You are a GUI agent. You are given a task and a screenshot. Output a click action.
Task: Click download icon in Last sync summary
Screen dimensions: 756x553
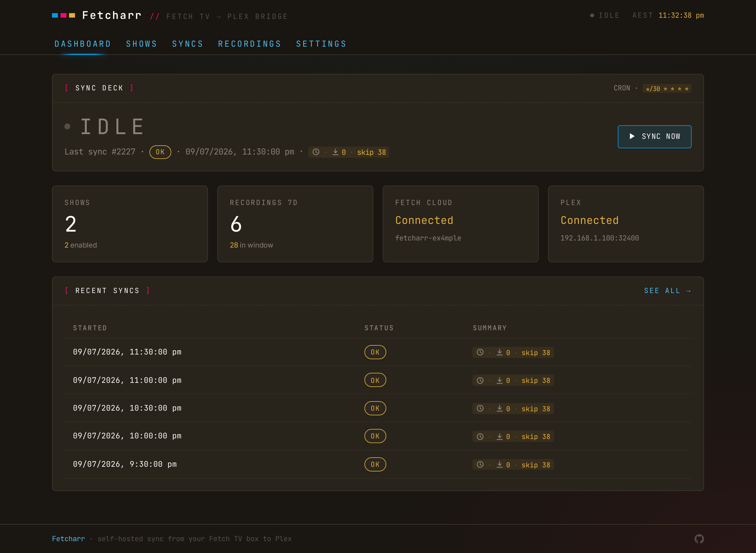coord(335,152)
